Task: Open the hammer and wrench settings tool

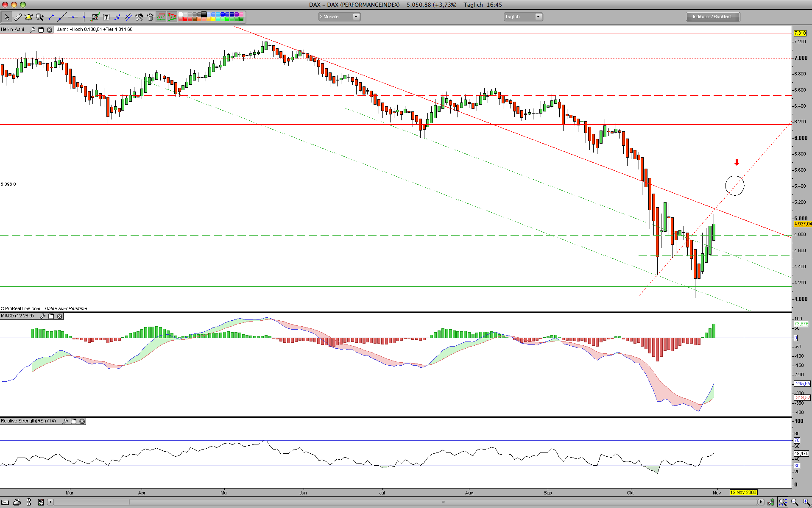Action: click(139, 17)
